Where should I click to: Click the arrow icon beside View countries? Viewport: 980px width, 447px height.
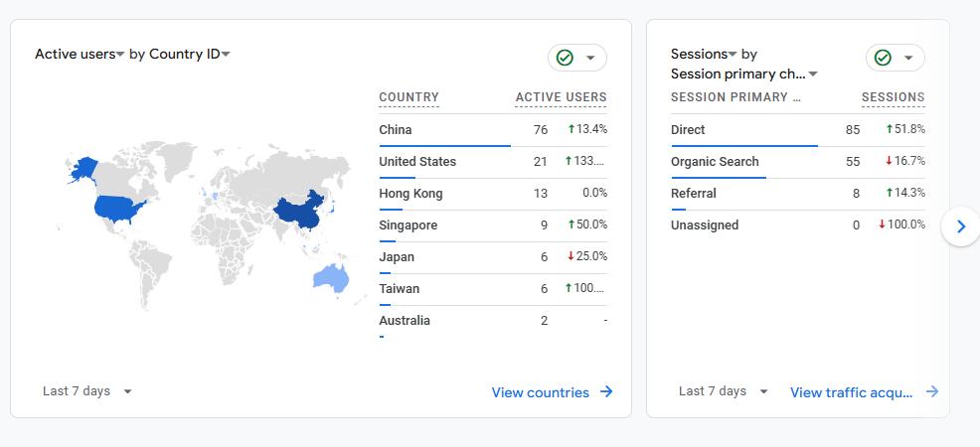click(606, 391)
